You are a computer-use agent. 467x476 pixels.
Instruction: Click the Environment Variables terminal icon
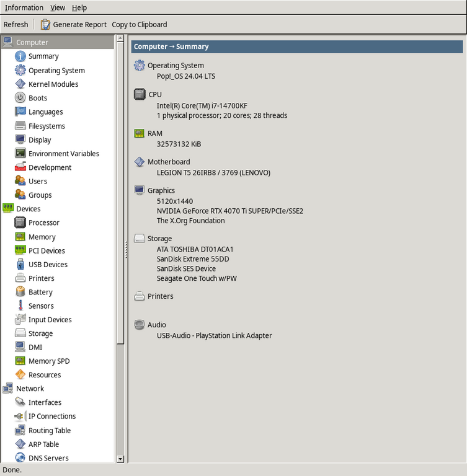click(x=20, y=153)
